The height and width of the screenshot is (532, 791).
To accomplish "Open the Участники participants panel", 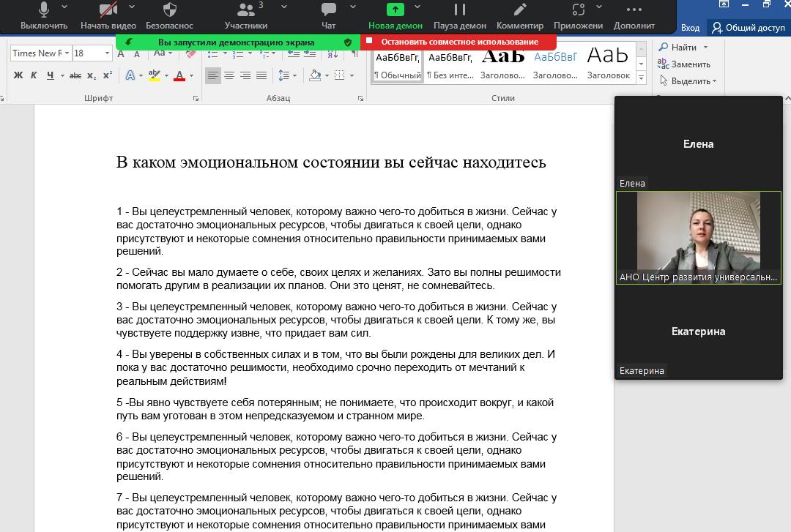I will (x=245, y=16).
